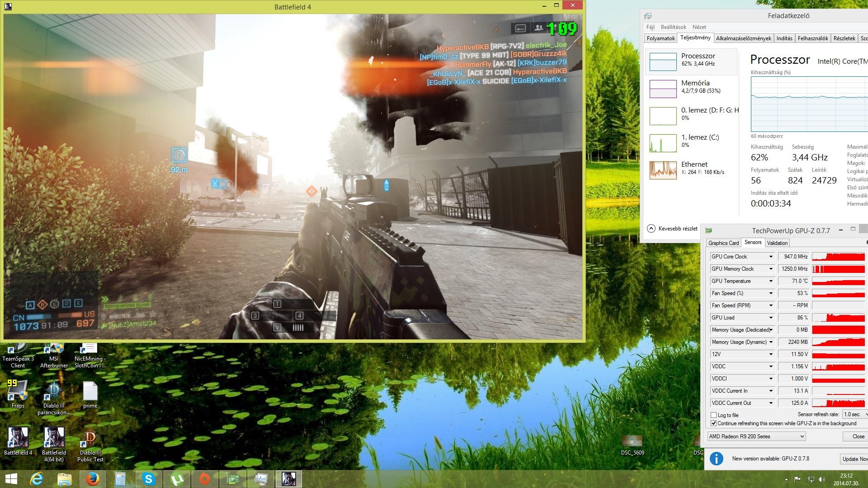
Task: Open Fájl menu in Task Manager
Action: coord(651,27)
